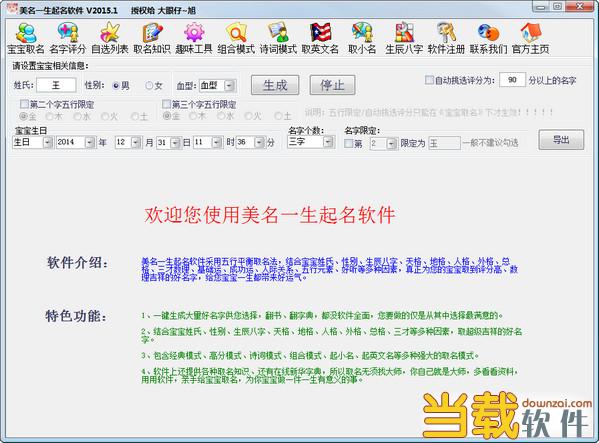Click the 停止 stop button
The image size is (599, 443).
(332, 85)
